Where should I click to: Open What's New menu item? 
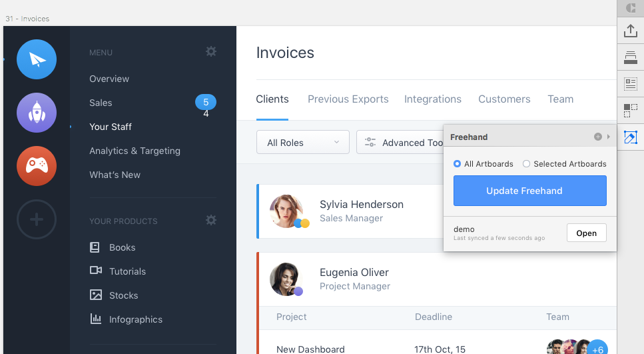click(115, 175)
